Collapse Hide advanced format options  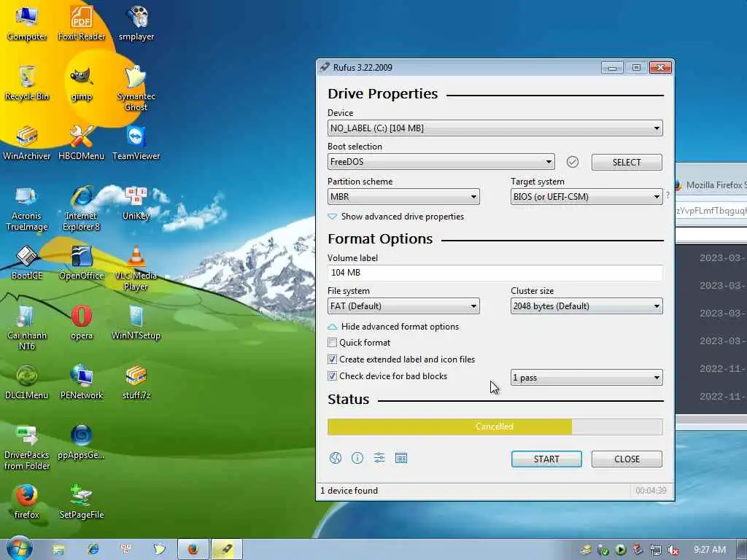tap(393, 327)
